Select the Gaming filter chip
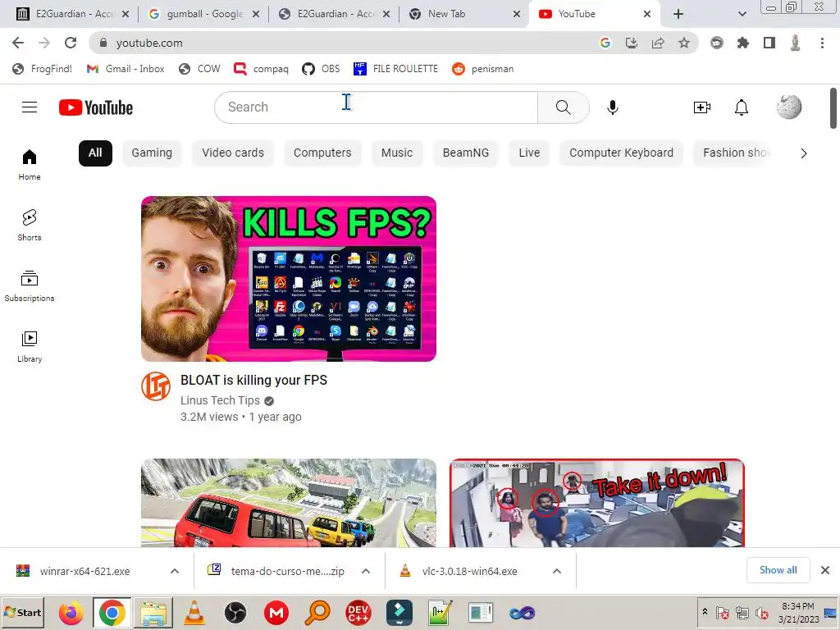Viewport: 840px width, 630px height. tap(152, 153)
